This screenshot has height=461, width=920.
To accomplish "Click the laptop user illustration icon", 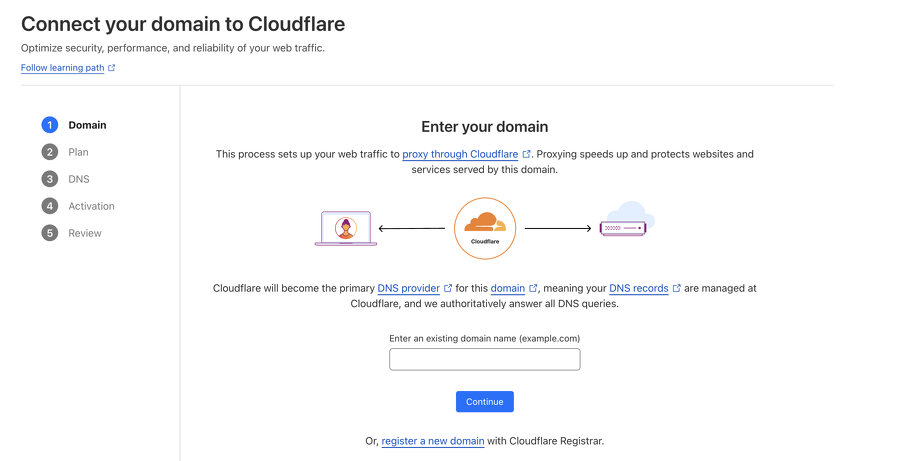I will (x=346, y=228).
